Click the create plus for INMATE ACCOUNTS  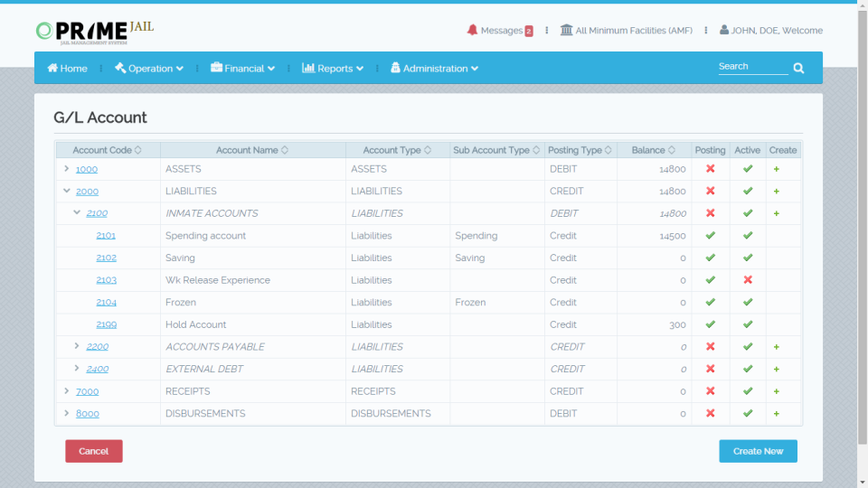[776, 213]
